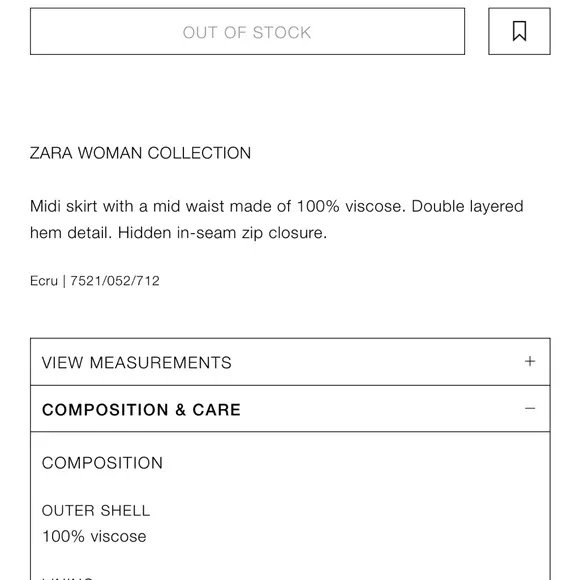Select the Double layered phrase in the description
This screenshot has height=580, width=580.
click(467, 206)
